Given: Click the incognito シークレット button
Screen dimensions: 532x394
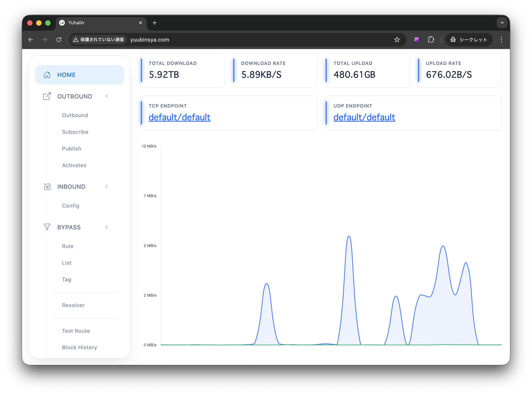Looking at the screenshot, I should (469, 40).
